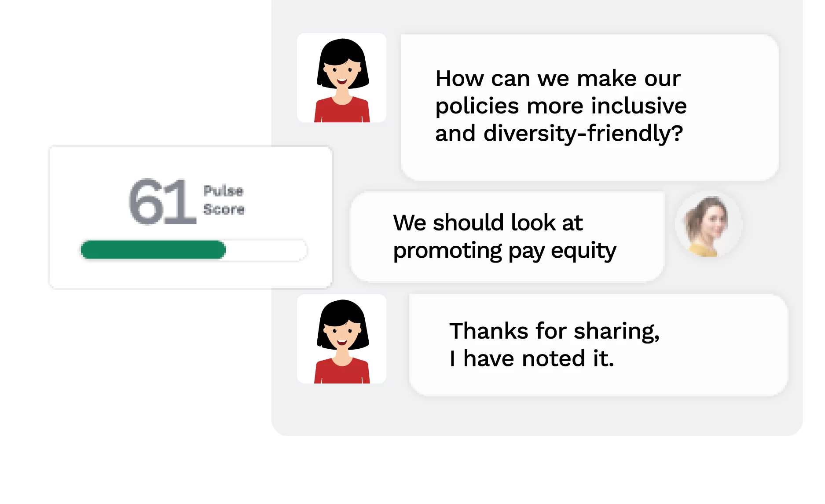Image resolution: width=825 pixels, height=504 pixels.
Task: Click the text "diversity-friendly?"
Action: click(x=583, y=134)
